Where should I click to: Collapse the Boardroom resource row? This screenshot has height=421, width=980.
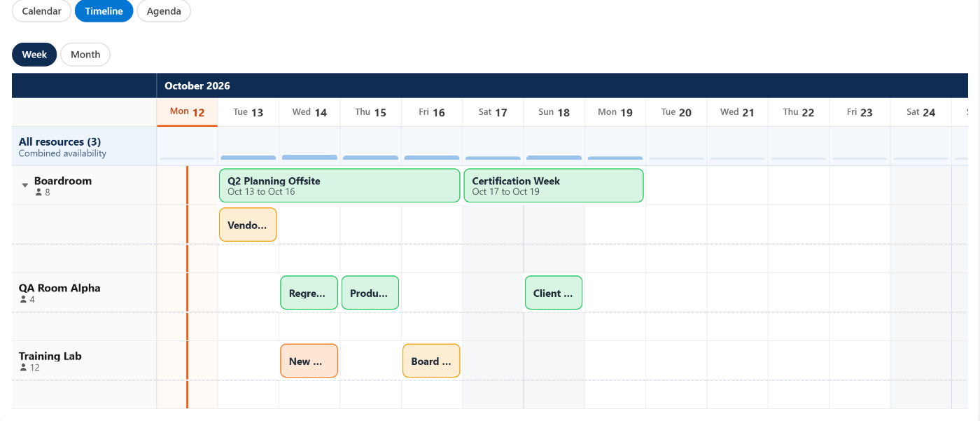[x=25, y=186]
